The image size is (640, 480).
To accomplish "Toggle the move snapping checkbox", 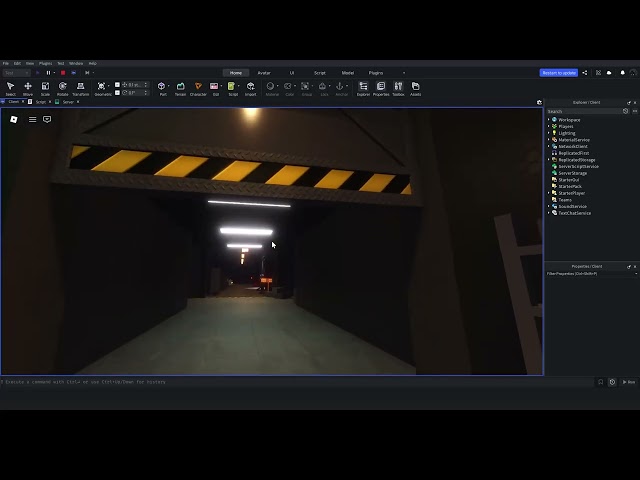I will [x=117, y=85].
